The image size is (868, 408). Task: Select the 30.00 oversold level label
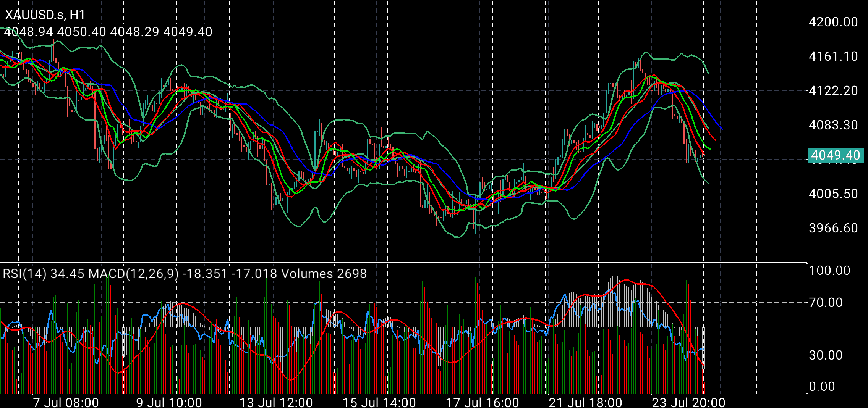coord(826,355)
